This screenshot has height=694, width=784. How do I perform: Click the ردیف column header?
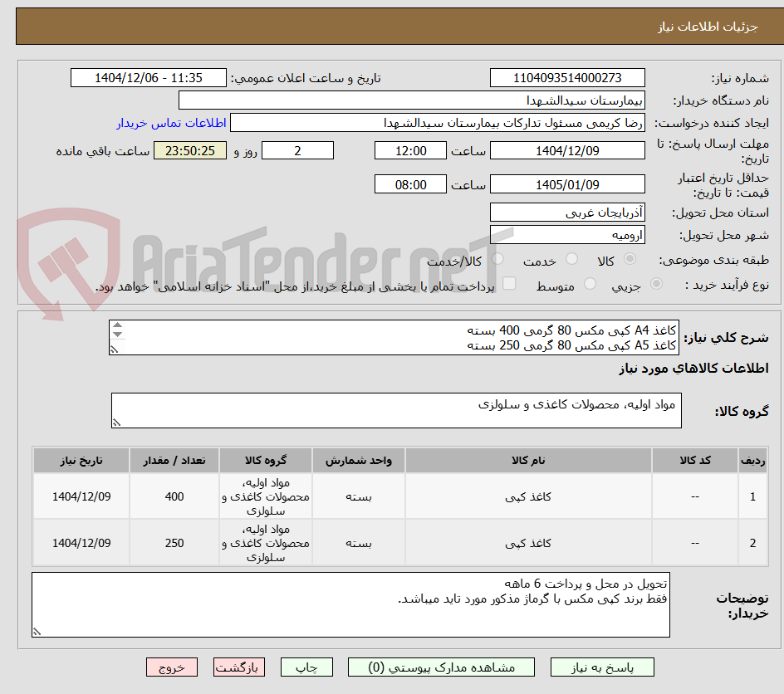[753, 460]
